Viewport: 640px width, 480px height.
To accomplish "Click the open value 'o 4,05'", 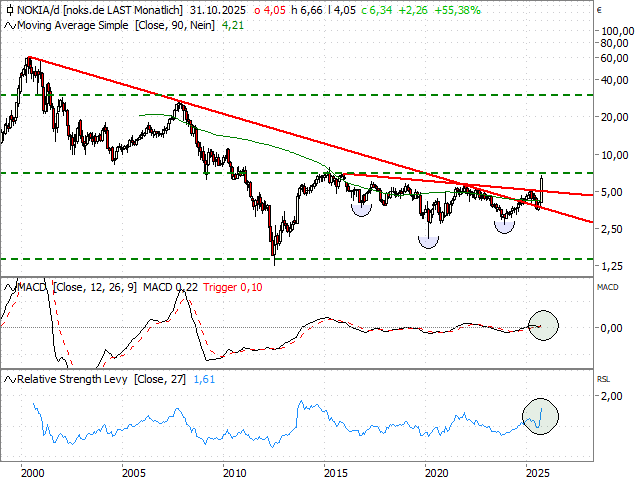I will [x=270, y=10].
